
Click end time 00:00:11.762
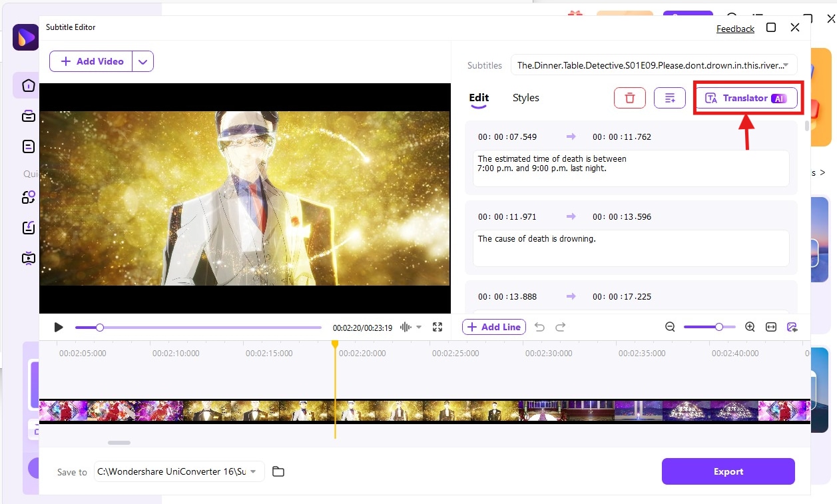click(x=622, y=137)
